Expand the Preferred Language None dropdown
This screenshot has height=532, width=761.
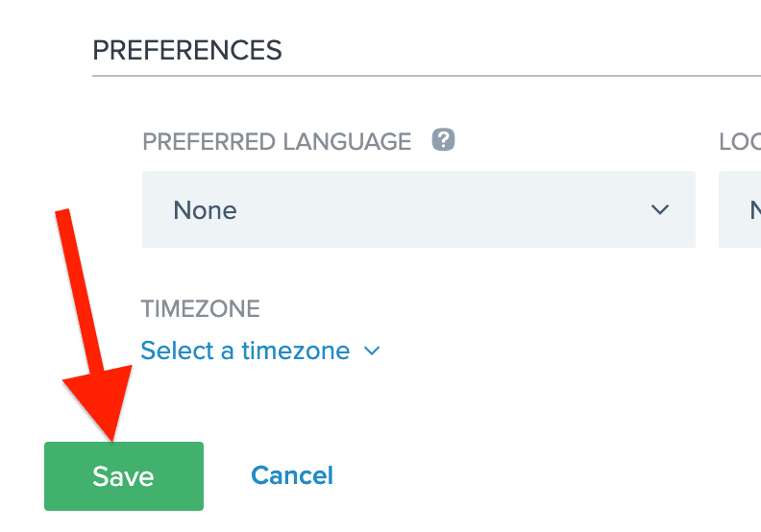419,209
